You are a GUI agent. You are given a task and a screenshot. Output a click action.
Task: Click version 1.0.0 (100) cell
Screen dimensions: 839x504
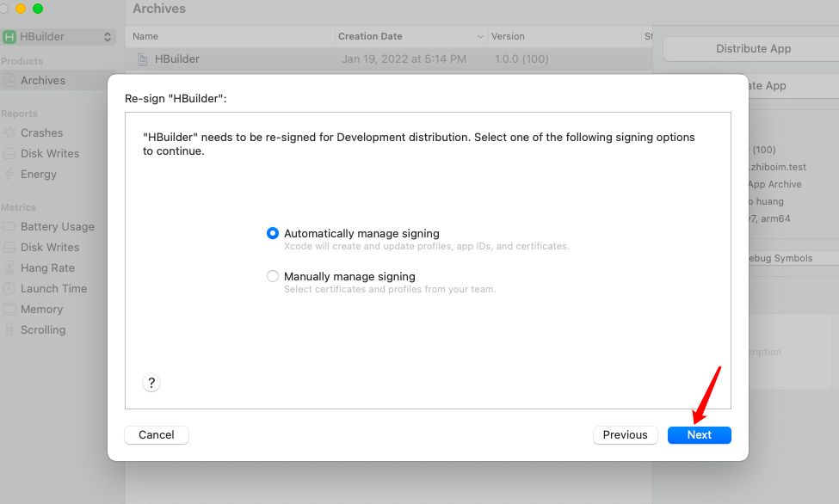521,58
